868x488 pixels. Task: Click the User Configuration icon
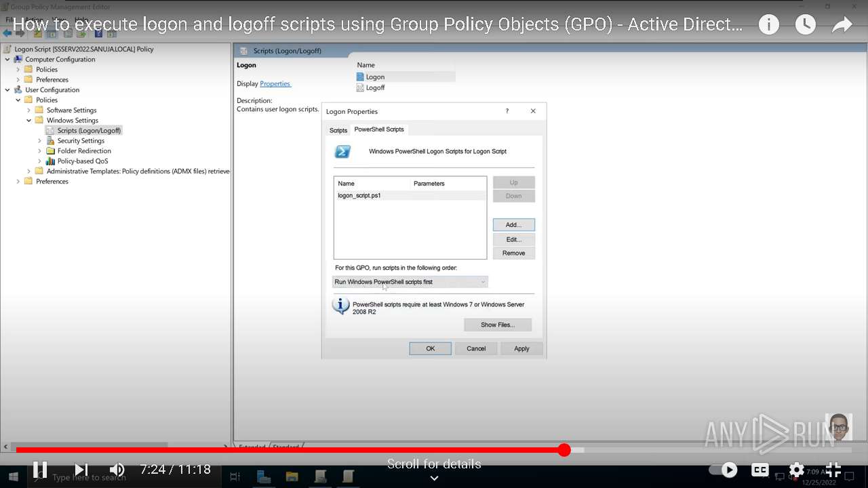pos(18,89)
